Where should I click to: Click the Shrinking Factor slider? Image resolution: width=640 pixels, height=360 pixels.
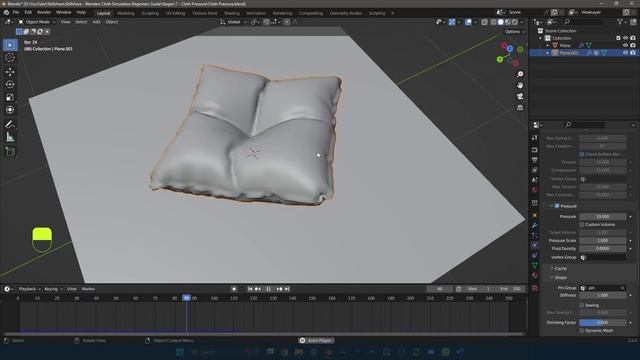click(602, 322)
